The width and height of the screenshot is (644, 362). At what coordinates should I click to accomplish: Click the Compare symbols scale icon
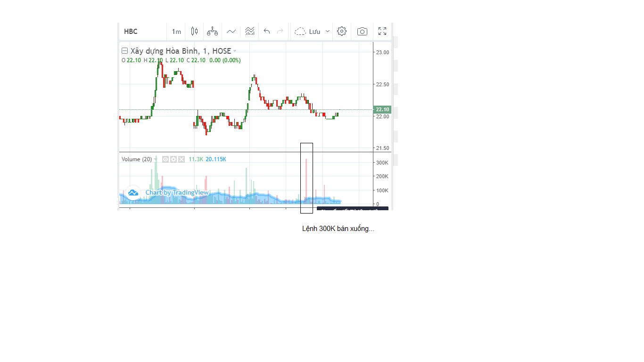(212, 32)
